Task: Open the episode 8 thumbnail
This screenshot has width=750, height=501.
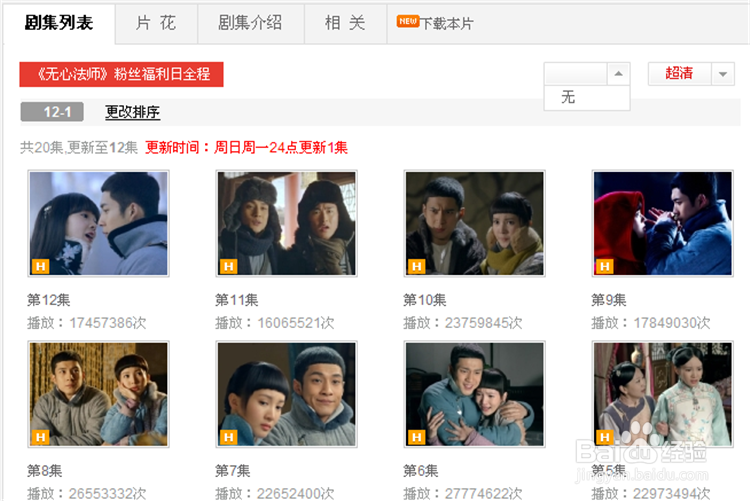Action: point(99,394)
